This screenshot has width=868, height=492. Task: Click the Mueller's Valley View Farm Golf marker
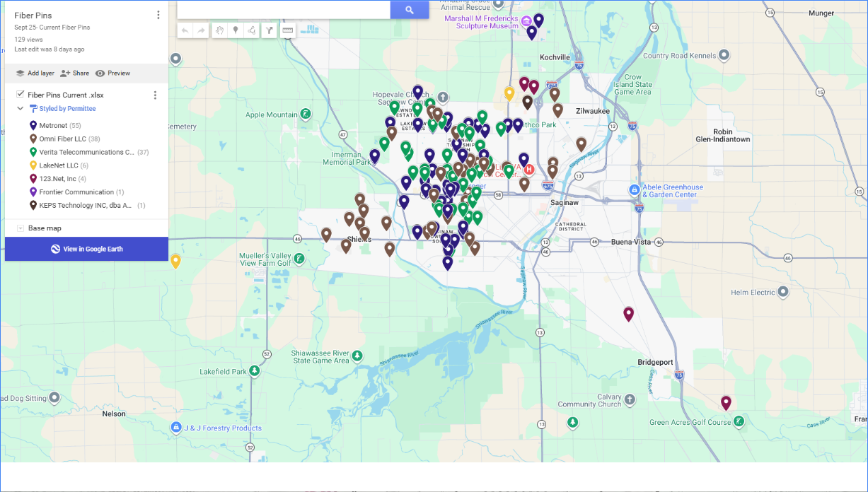299,259
